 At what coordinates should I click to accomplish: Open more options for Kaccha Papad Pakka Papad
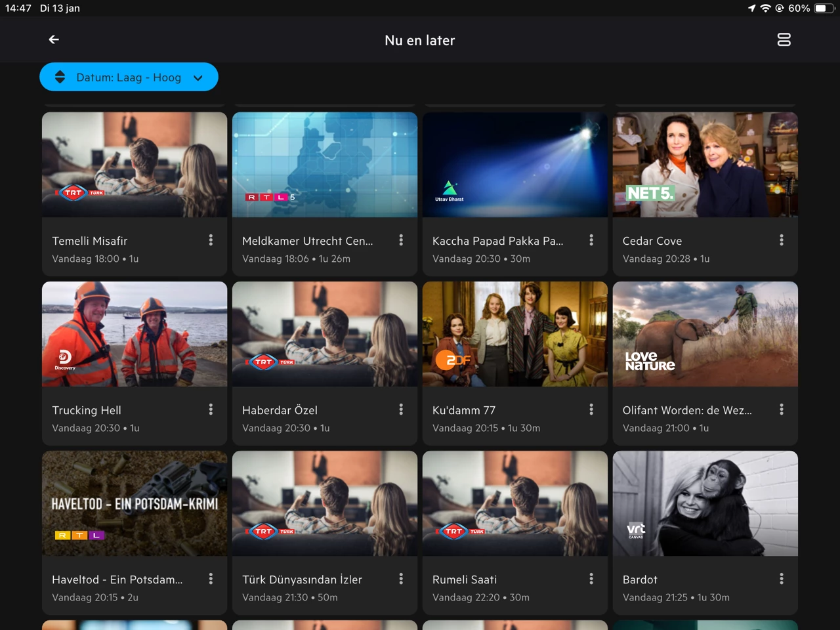[591, 240]
